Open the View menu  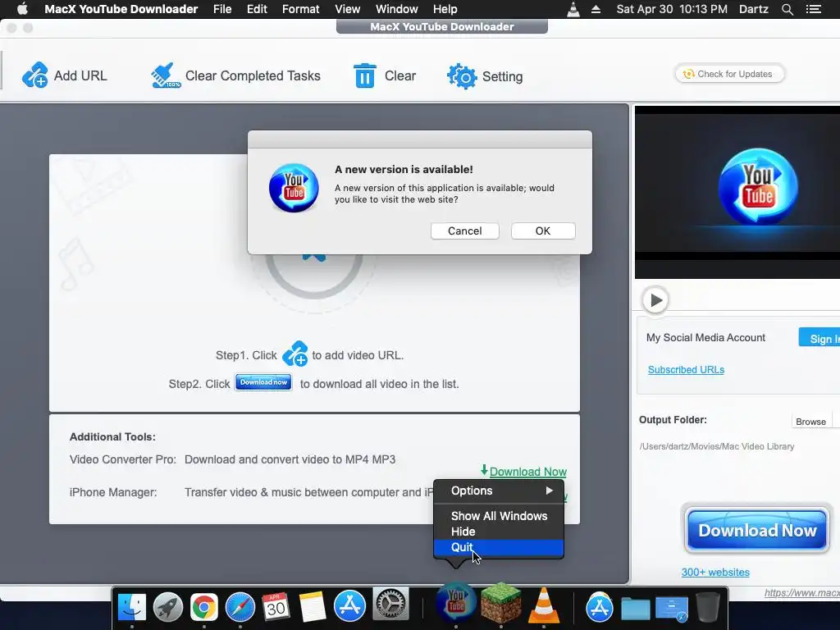pyautogui.click(x=348, y=9)
